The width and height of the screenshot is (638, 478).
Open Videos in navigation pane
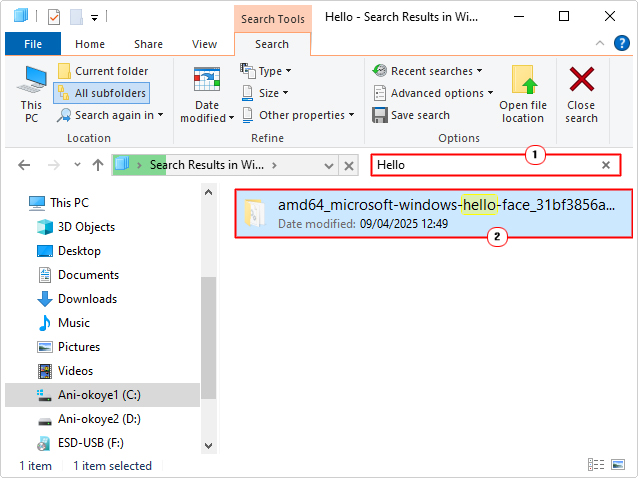[x=65, y=371]
